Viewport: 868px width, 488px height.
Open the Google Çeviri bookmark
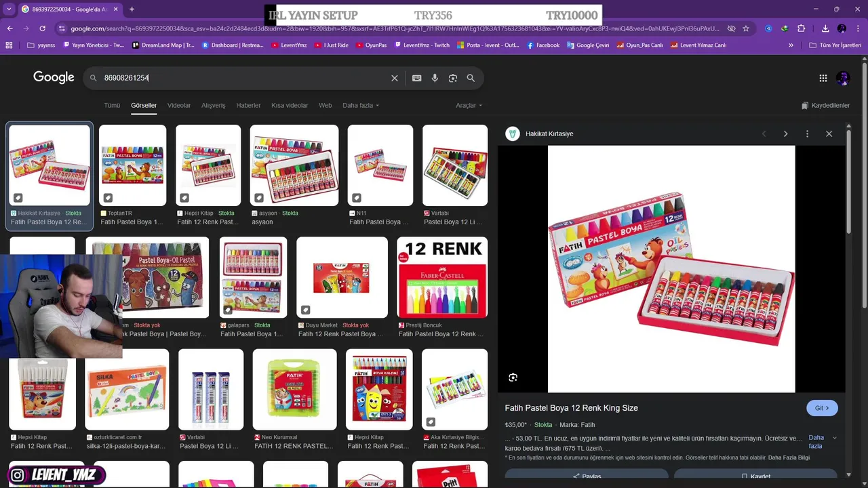pos(587,45)
